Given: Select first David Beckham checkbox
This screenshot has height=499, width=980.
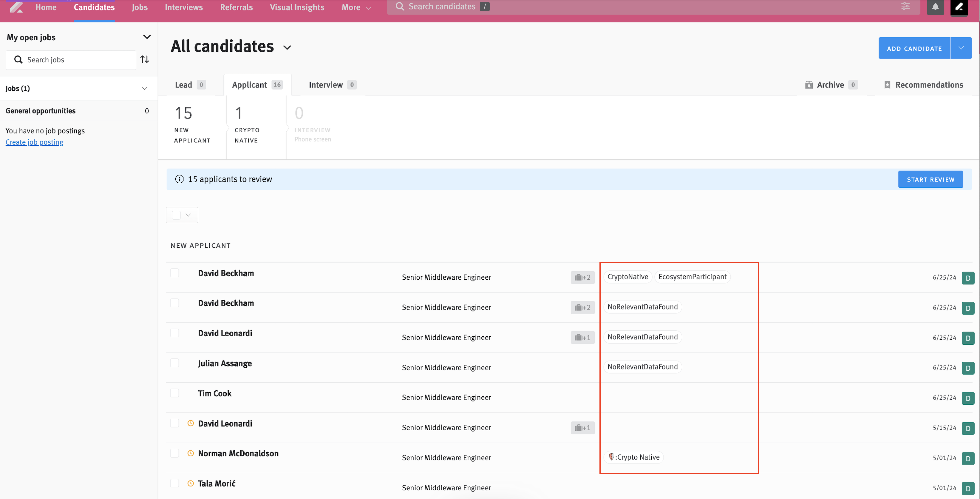Looking at the screenshot, I should click(174, 273).
